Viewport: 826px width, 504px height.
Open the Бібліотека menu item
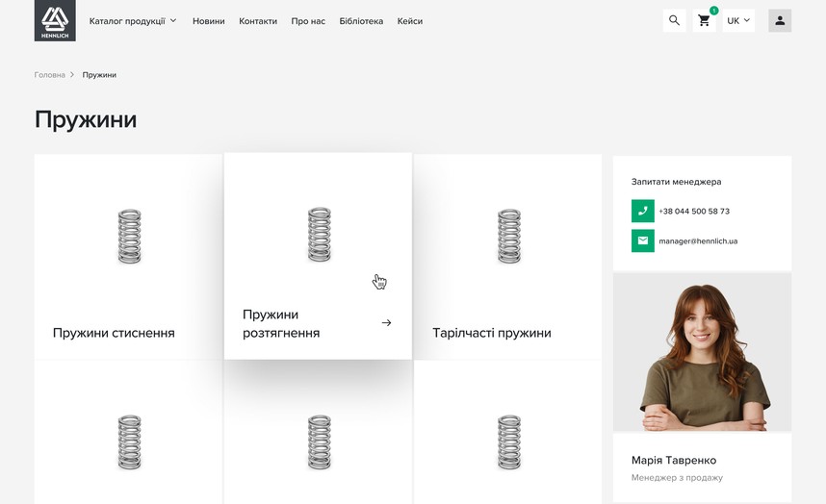(361, 21)
